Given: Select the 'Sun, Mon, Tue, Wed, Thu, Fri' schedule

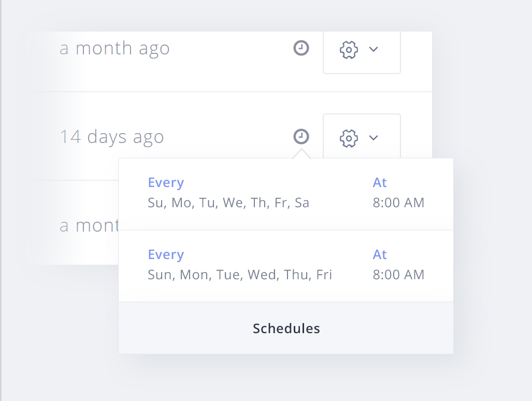Looking at the screenshot, I should click(x=239, y=275).
